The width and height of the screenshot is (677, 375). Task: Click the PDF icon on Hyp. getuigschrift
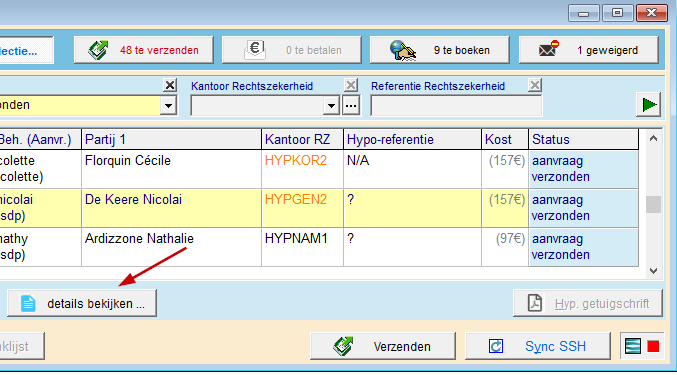[535, 303]
